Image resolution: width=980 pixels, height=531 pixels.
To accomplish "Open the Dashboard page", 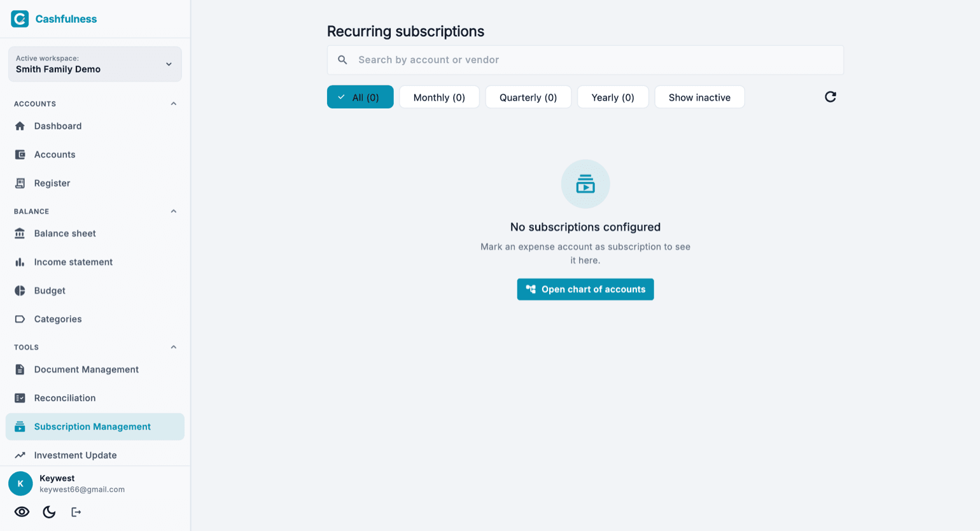I will tap(95, 126).
